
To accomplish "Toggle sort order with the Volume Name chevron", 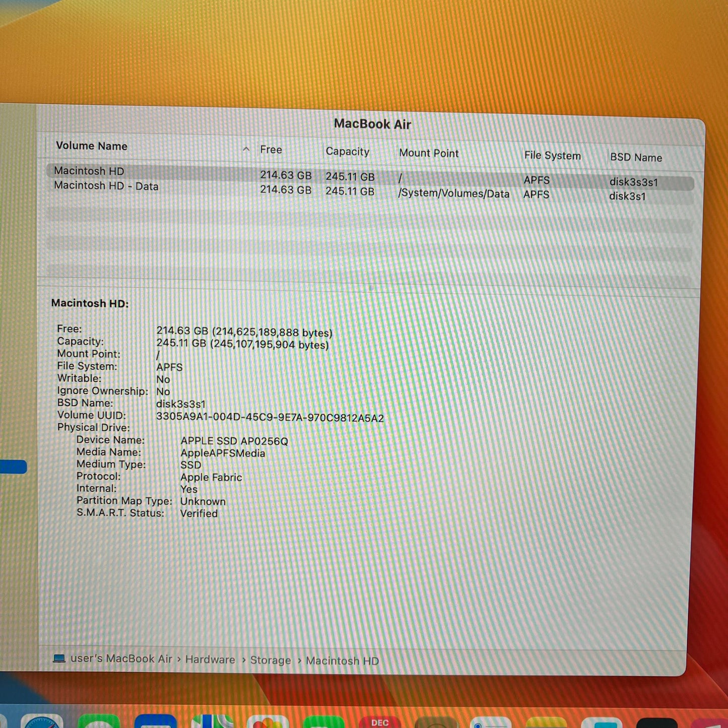I will [x=246, y=148].
